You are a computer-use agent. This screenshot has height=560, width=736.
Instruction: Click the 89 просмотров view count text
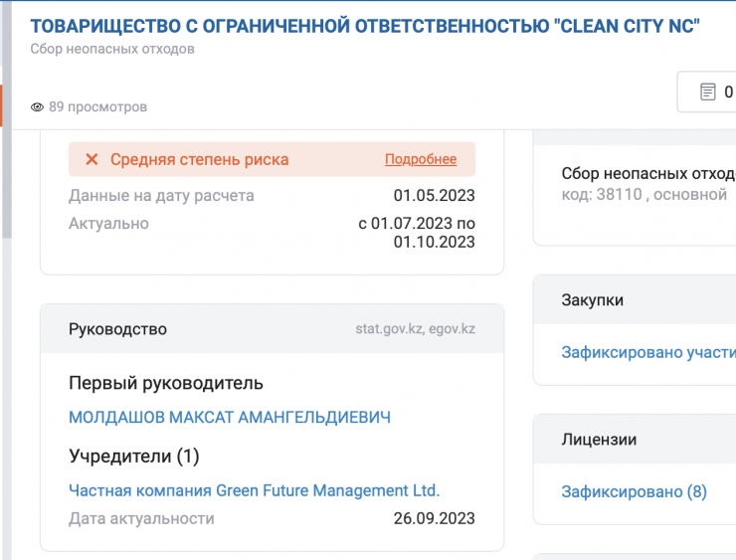[97, 107]
